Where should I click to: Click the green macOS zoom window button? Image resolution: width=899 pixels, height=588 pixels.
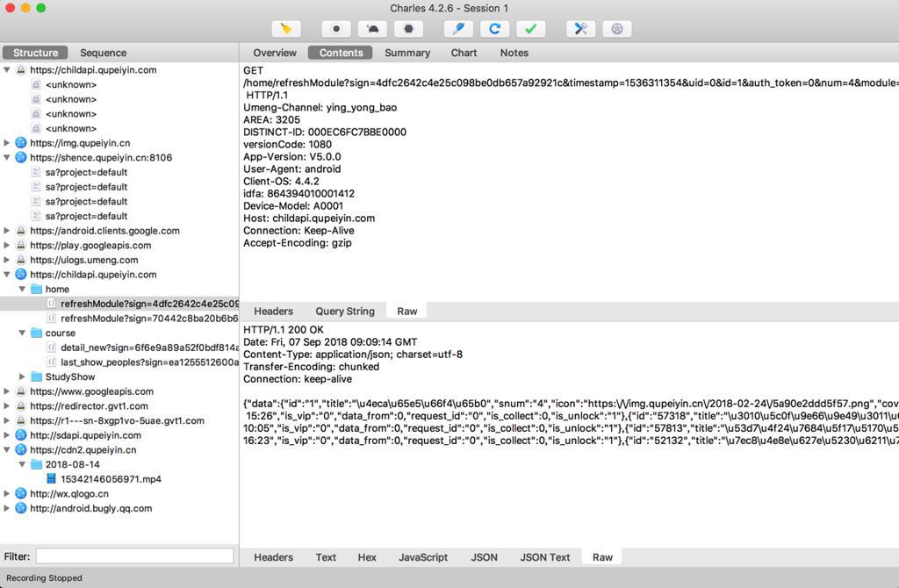(x=40, y=8)
